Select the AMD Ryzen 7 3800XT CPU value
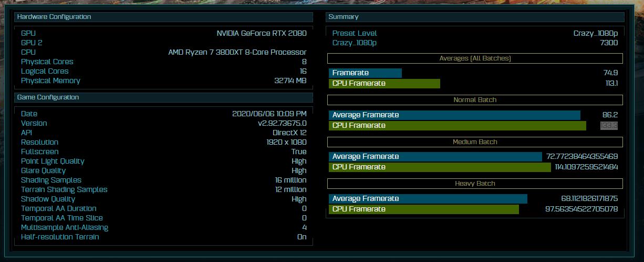 point(237,52)
